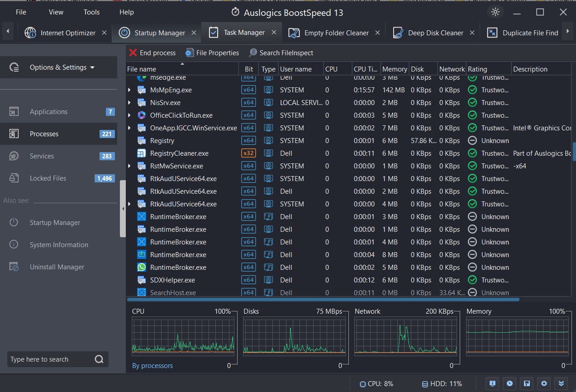The image size is (576, 392).
Task: Click the By processors link
Action: click(x=152, y=365)
